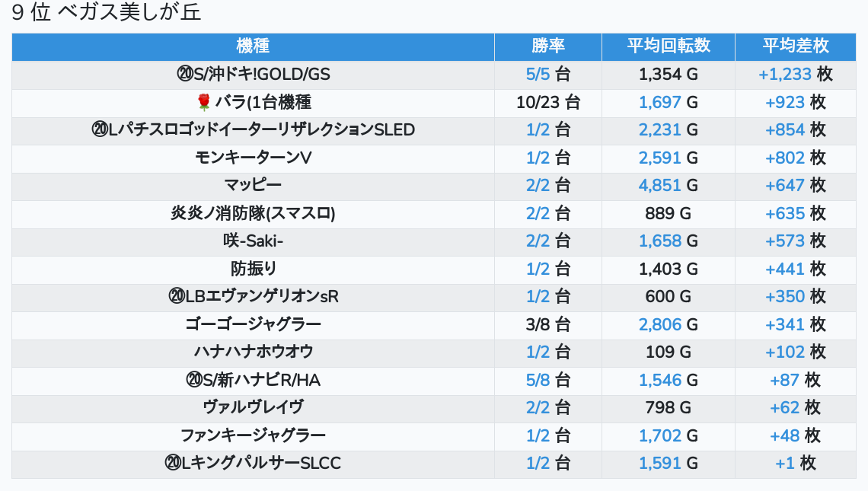This screenshot has height=491, width=868.
Task: Sort by the 機種 column header
Action: coord(253,46)
